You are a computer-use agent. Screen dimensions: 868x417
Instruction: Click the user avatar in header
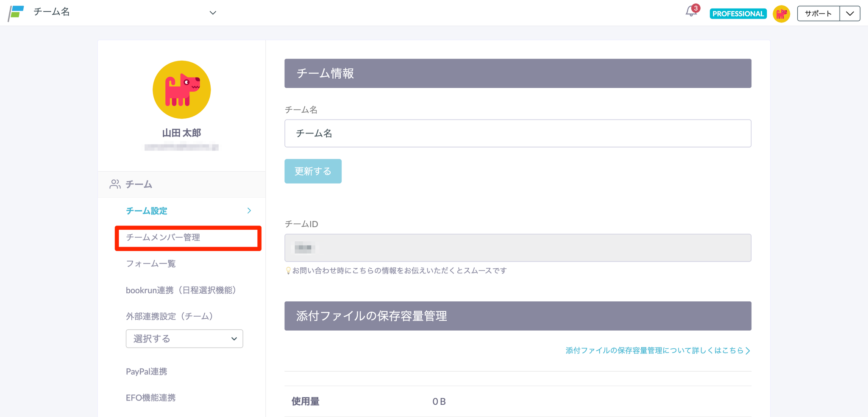click(x=781, y=14)
